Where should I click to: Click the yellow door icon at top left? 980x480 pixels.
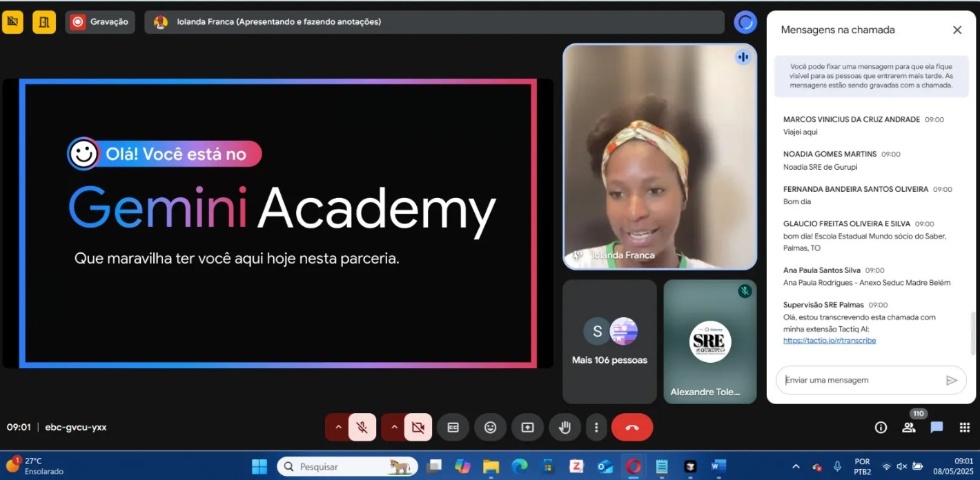(44, 22)
